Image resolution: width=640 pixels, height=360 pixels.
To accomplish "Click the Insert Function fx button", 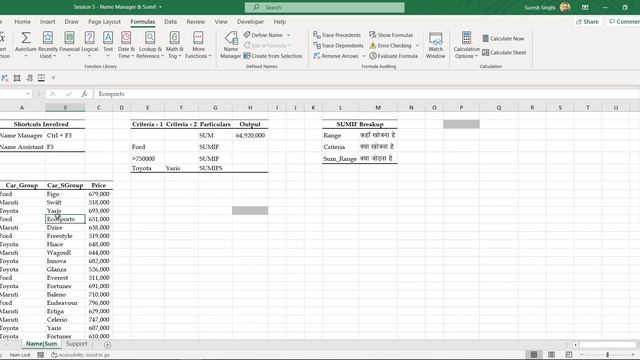I will coord(84,94).
